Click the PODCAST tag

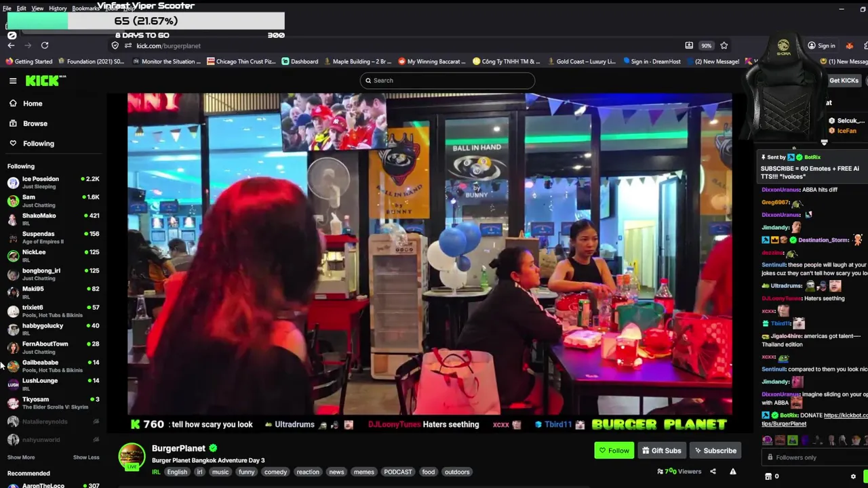tap(398, 472)
